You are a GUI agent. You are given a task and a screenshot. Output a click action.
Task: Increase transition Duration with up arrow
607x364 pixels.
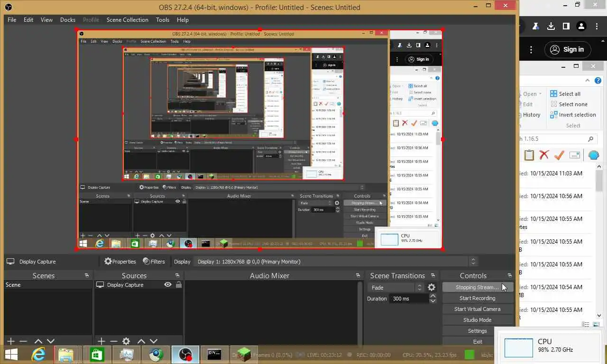click(432, 296)
